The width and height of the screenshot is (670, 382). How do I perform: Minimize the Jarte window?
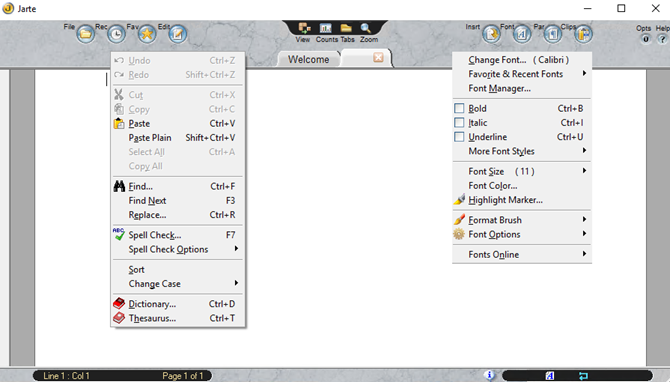(588, 8)
